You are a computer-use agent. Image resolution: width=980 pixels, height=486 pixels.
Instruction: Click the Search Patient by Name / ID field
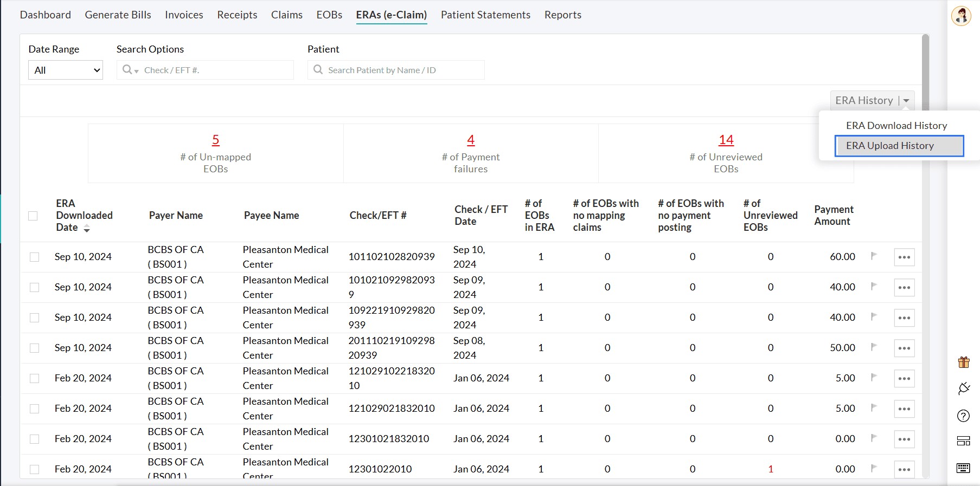coord(396,70)
